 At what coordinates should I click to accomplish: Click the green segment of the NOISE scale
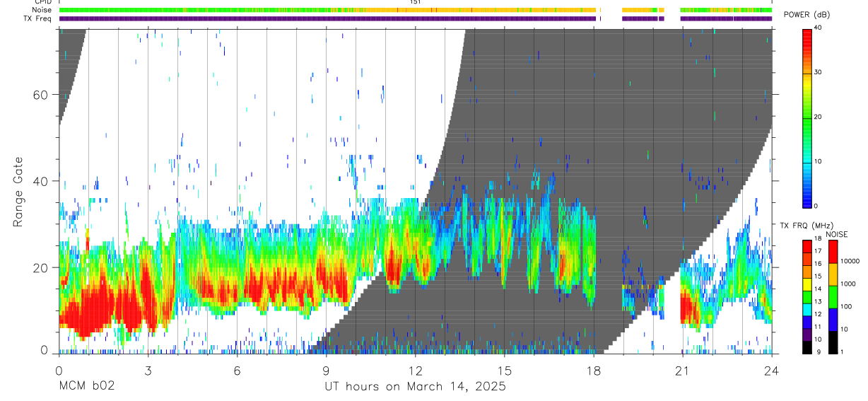pos(833,296)
